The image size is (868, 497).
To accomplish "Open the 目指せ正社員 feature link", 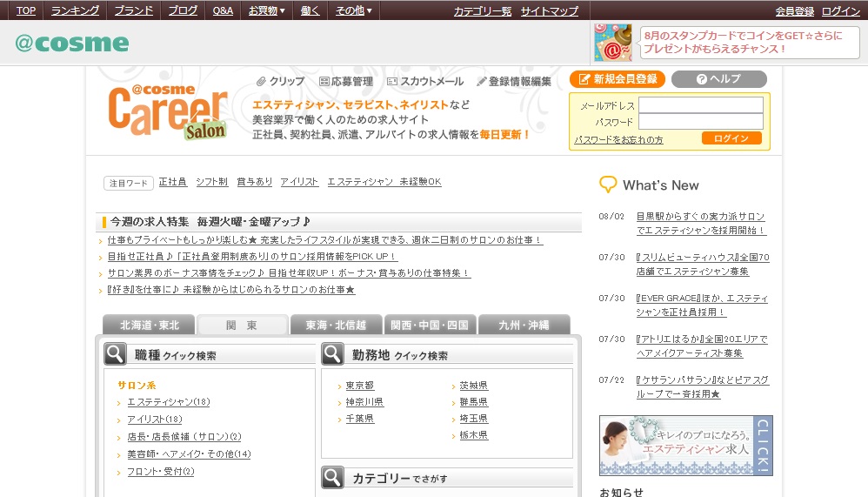I will [x=252, y=257].
